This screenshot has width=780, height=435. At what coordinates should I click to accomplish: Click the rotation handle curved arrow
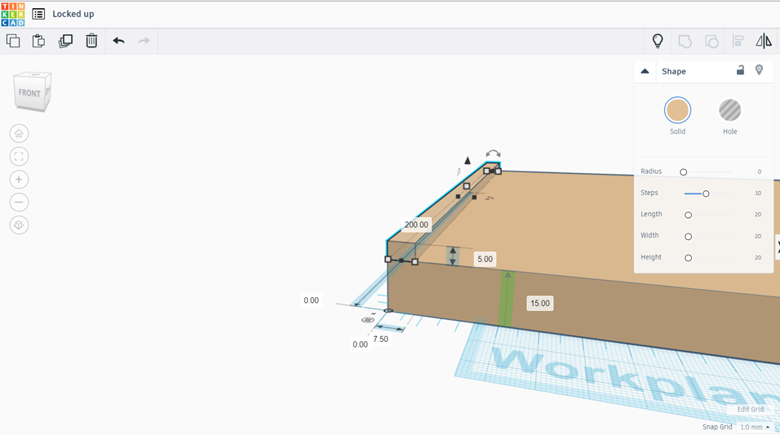coord(493,154)
